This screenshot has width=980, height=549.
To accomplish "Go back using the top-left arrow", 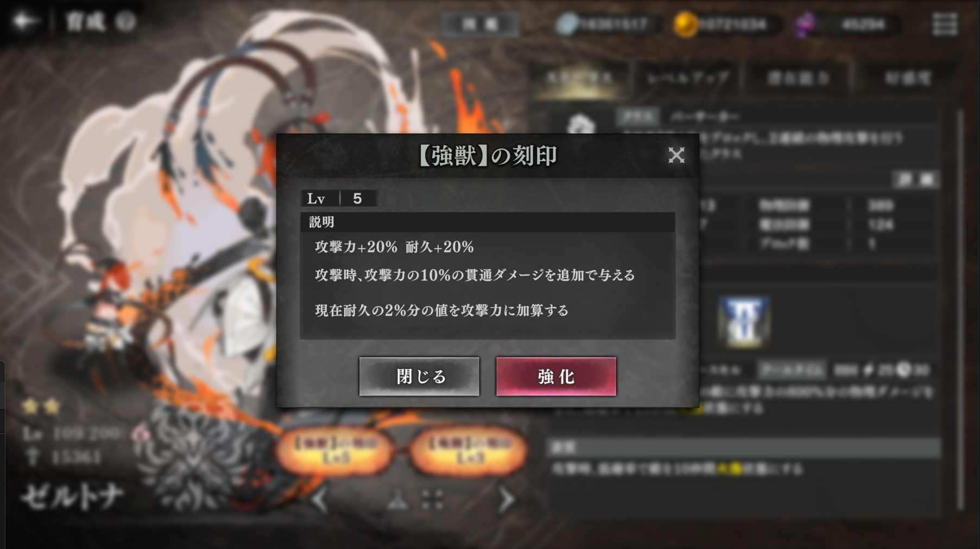I will [x=25, y=21].
